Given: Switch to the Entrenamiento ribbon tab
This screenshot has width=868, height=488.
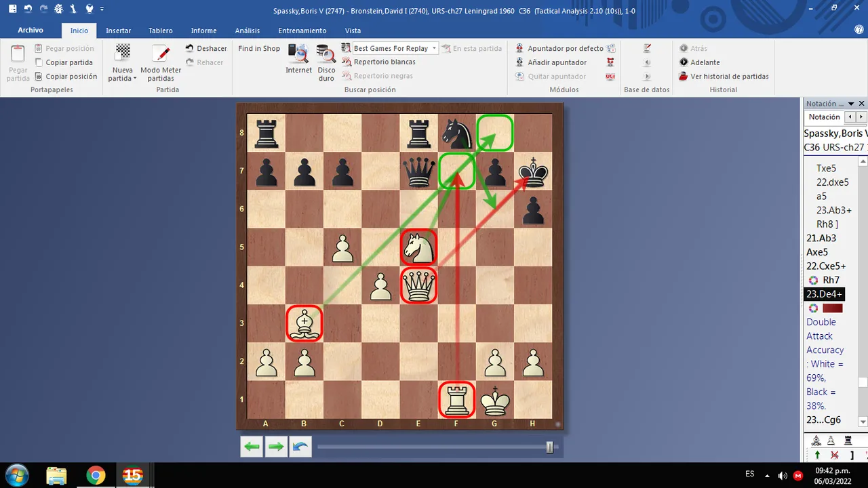Looking at the screenshot, I should [x=302, y=30].
